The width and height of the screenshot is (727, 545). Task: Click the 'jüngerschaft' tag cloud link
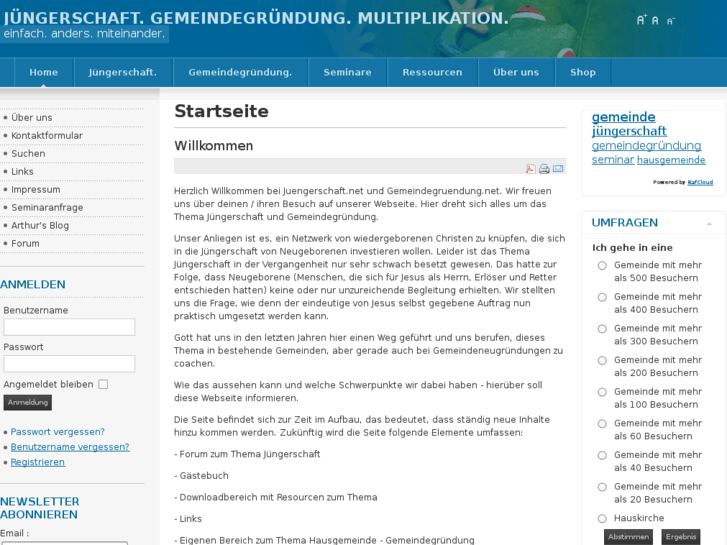629,131
